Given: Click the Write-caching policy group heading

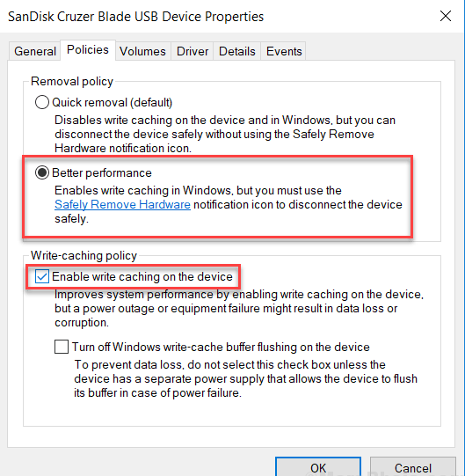Looking at the screenshot, I should tap(84, 256).
